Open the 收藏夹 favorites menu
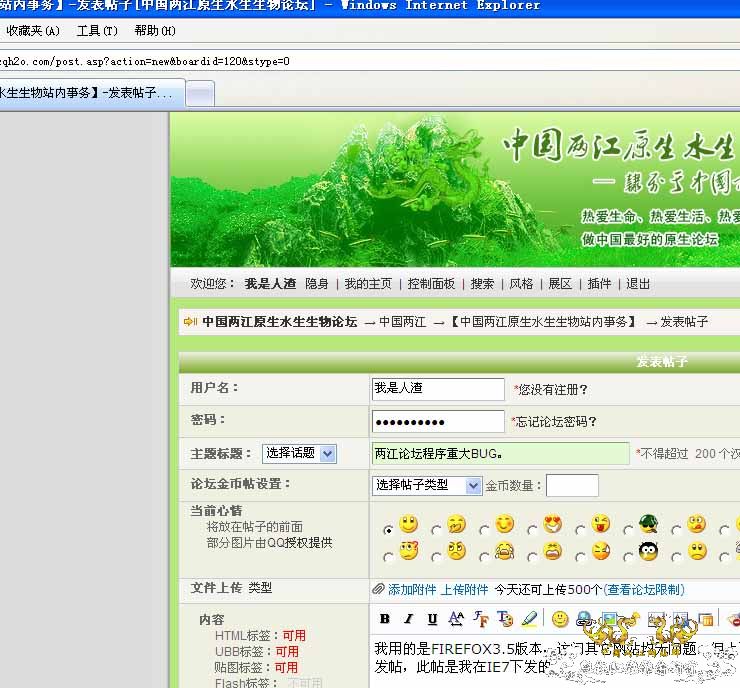 click(x=33, y=31)
